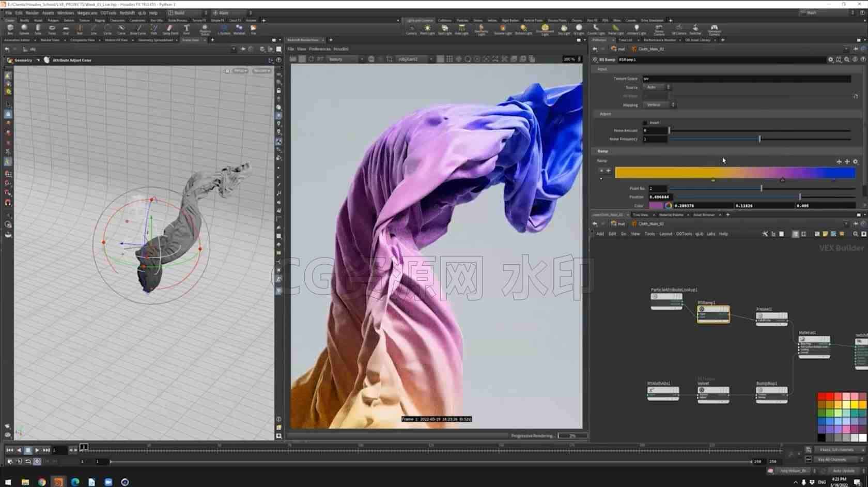Image resolution: width=868 pixels, height=487 pixels.
Task: Click the Gamepad Camera shelf icon
Action: (714, 29)
